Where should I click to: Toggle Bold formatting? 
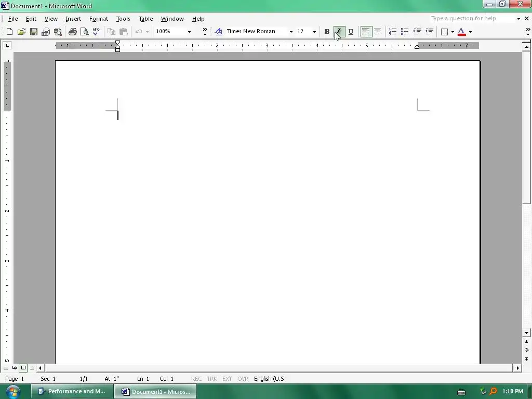coord(327,32)
